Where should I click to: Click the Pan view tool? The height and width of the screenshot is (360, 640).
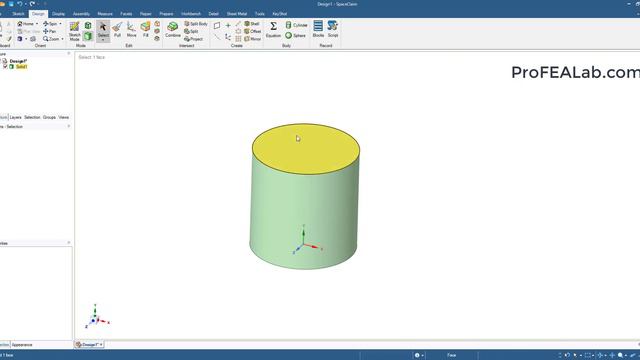49,31
